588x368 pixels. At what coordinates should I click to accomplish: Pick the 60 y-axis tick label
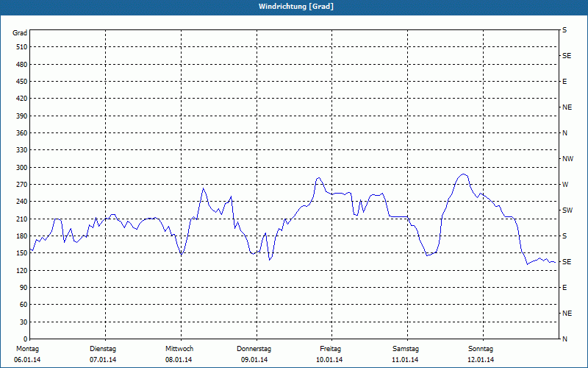coord(24,305)
